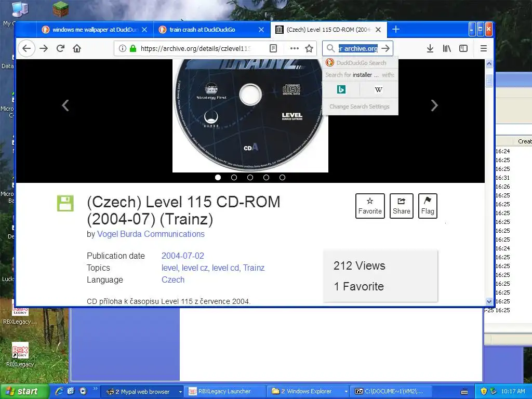This screenshot has width=532, height=399.
Task: Select DuckDuckGo Search suggestion
Action: coord(360,63)
